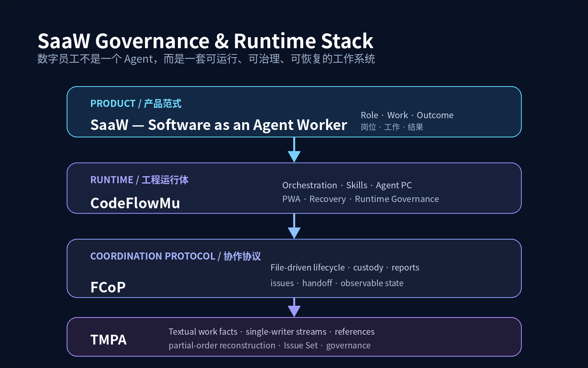
Task: Click COORDINATION PROTOCOL / 协作协议 label
Action: [x=176, y=256]
